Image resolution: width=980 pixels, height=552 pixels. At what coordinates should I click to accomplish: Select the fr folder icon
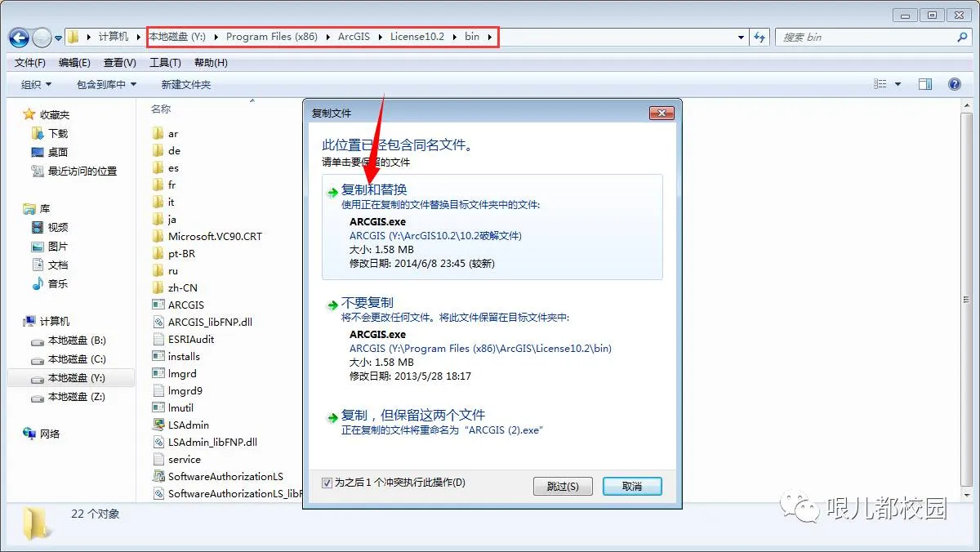pyautogui.click(x=158, y=185)
